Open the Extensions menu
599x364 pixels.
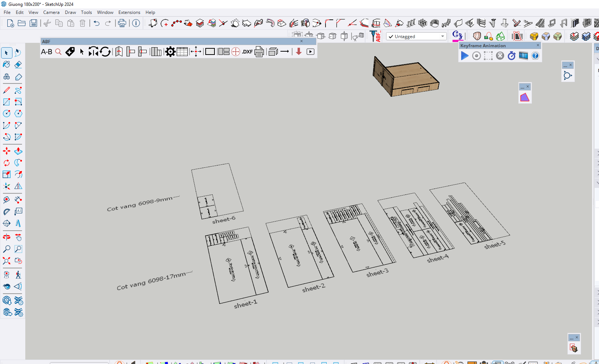(129, 12)
